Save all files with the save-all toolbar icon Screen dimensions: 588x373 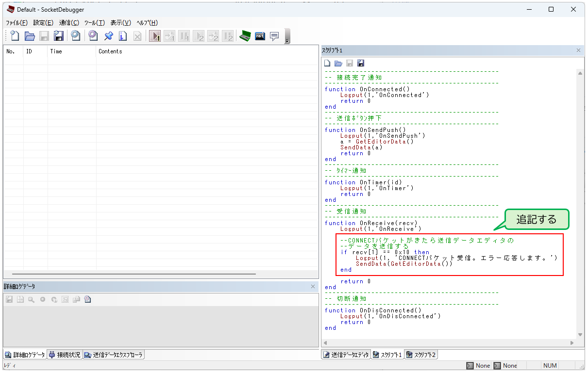(x=59, y=36)
